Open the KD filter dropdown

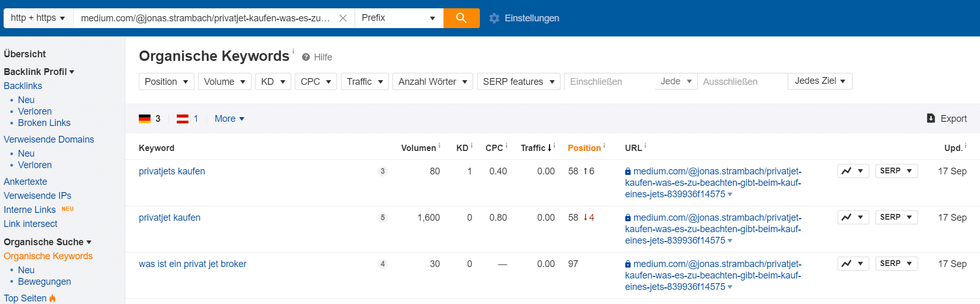(x=273, y=82)
